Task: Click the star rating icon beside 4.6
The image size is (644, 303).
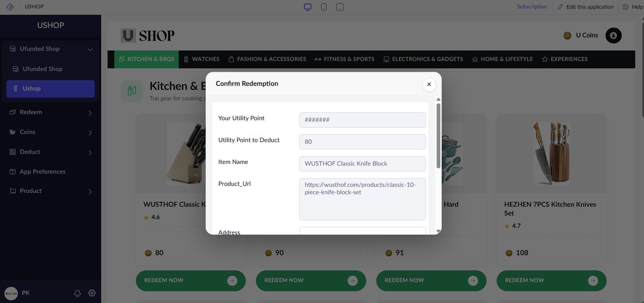Action: [x=146, y=217]
